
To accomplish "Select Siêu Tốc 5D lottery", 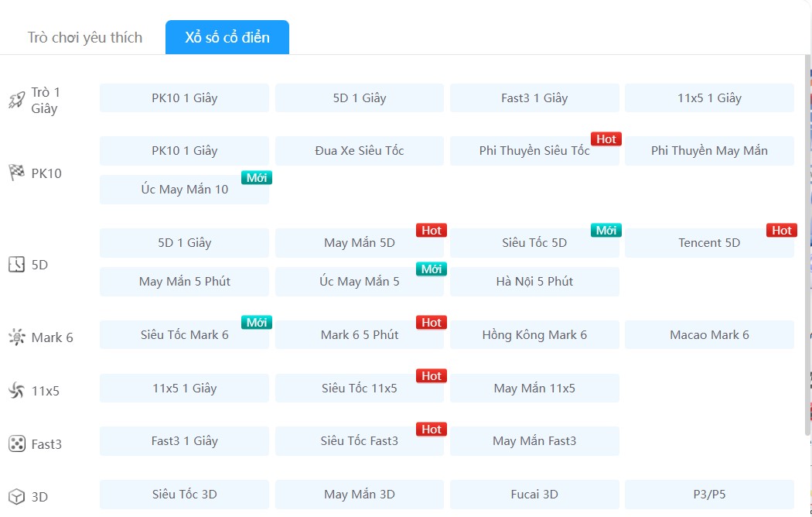I will tap(534, 243).
